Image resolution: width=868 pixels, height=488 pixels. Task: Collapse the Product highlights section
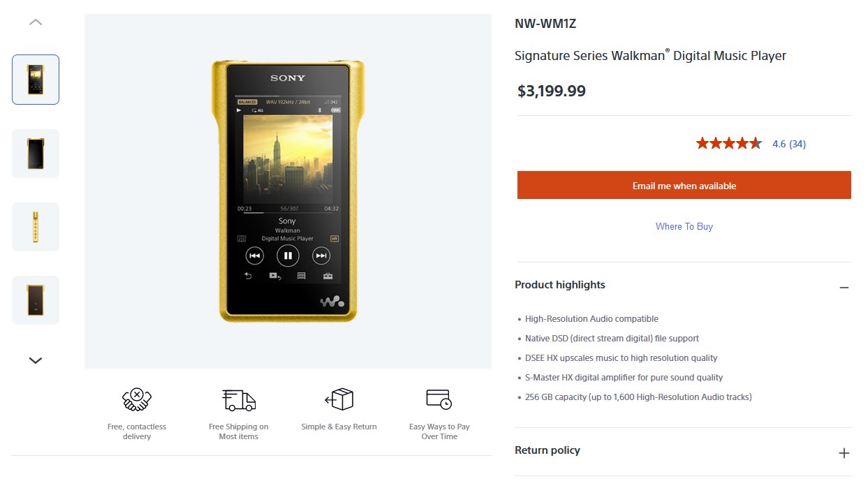844,288
